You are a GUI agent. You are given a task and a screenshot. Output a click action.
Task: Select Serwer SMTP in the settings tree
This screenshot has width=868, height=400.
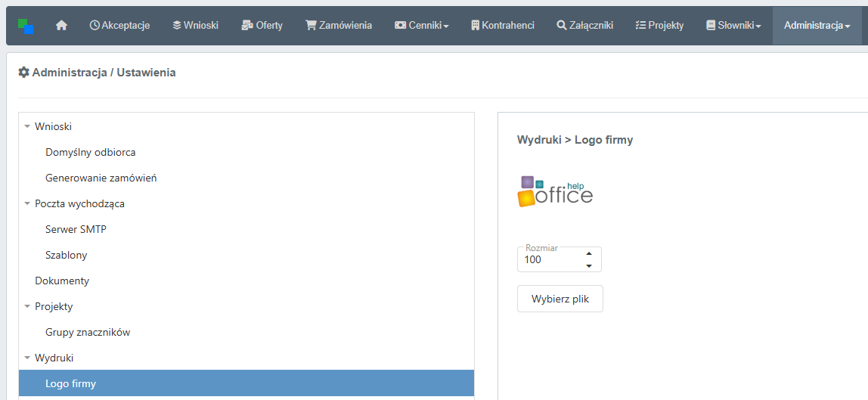pyautogui.click(x=76, y=229)
